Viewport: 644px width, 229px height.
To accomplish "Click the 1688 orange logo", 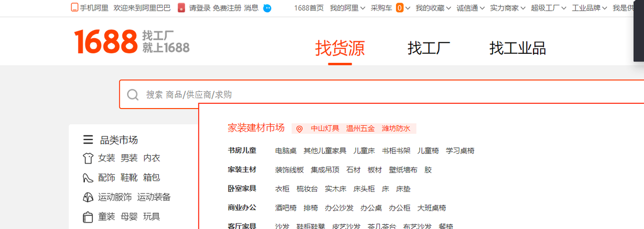I will pyautogui.click(x=106, y=41).
